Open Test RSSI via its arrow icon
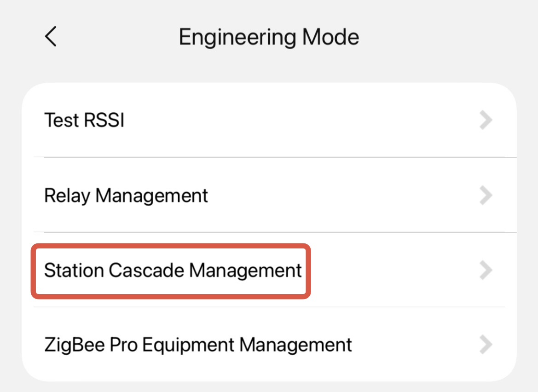 coord(486,120)
